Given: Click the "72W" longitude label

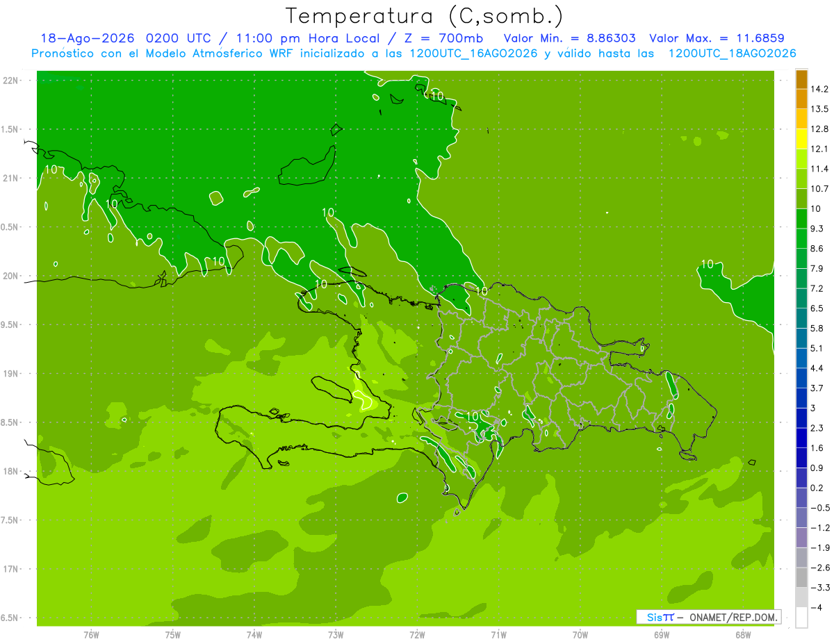Looking at the screenshot, I should coord(417,634).
